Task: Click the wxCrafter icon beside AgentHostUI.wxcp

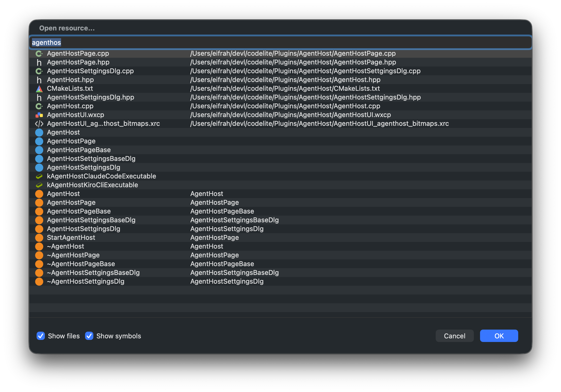Action: click(39, 115)
